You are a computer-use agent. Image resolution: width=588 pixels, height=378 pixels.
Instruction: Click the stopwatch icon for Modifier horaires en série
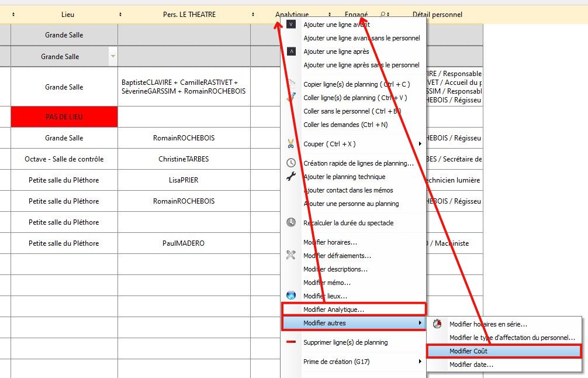tap(437, 324)
